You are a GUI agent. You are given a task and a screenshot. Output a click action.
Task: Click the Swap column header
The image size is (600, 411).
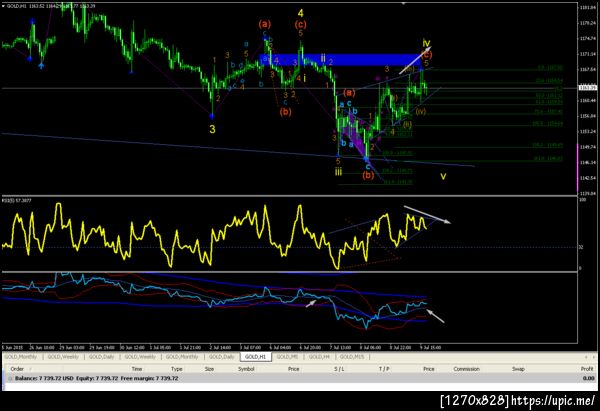pos(518,369)
